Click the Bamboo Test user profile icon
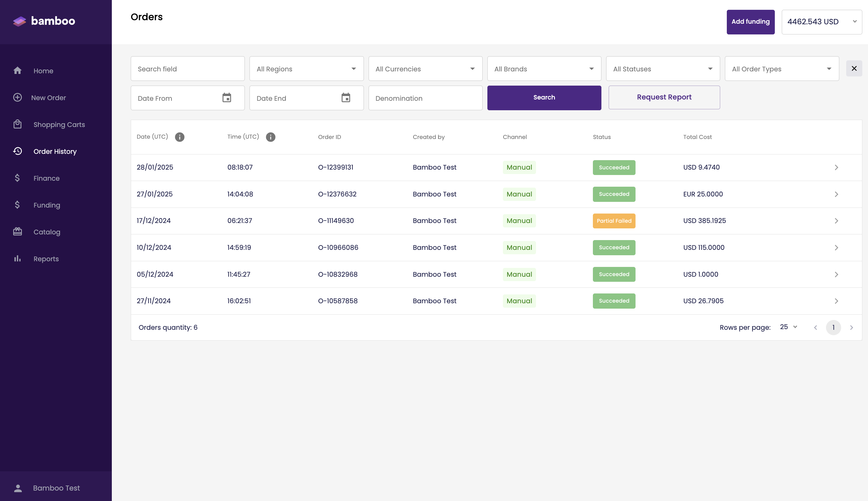868x501 pixels. coord(18,488)
